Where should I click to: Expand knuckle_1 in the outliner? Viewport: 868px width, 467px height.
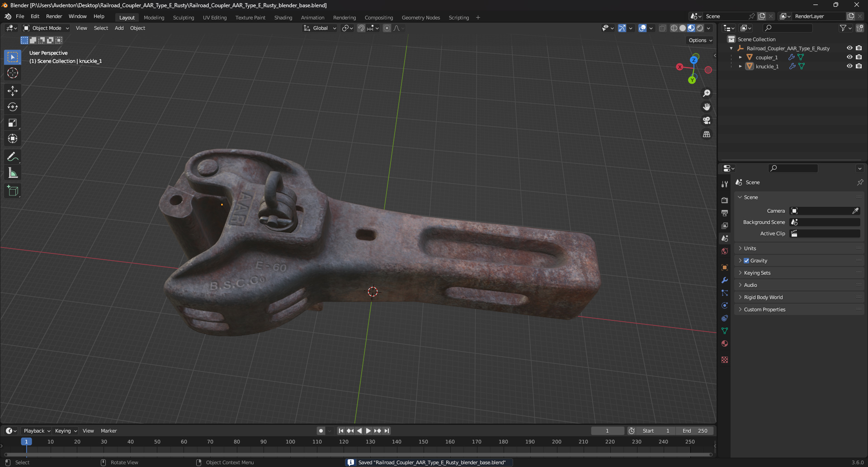(740, 67)
